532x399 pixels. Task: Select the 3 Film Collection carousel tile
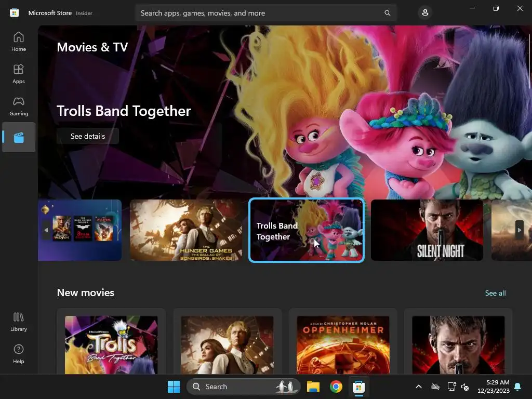[x=79, y=230]
